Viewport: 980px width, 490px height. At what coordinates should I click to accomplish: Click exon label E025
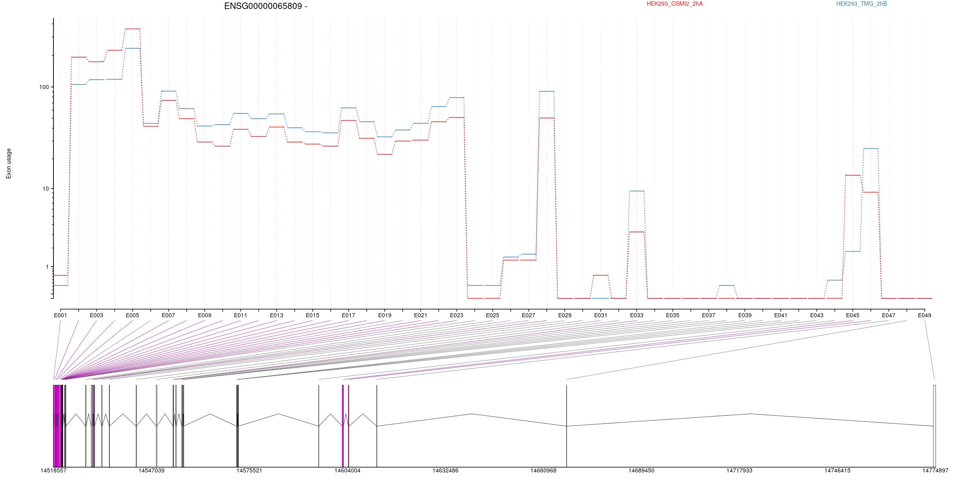492,315
